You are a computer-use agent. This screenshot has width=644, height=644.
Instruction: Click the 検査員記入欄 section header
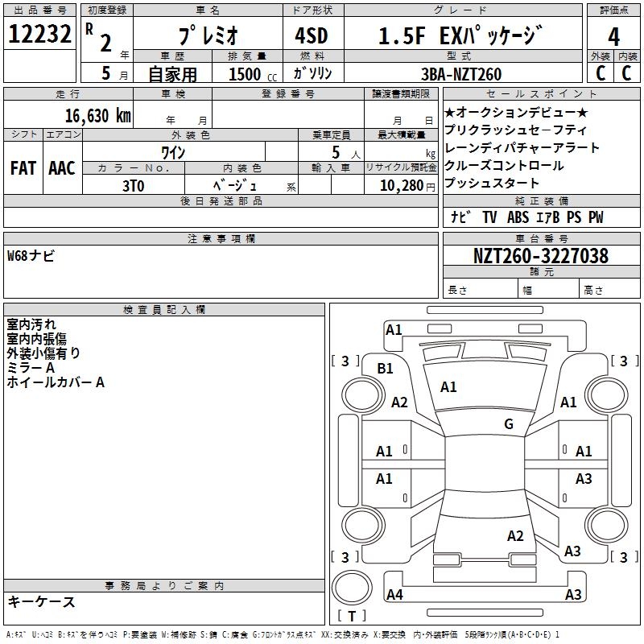click(164, 310)
